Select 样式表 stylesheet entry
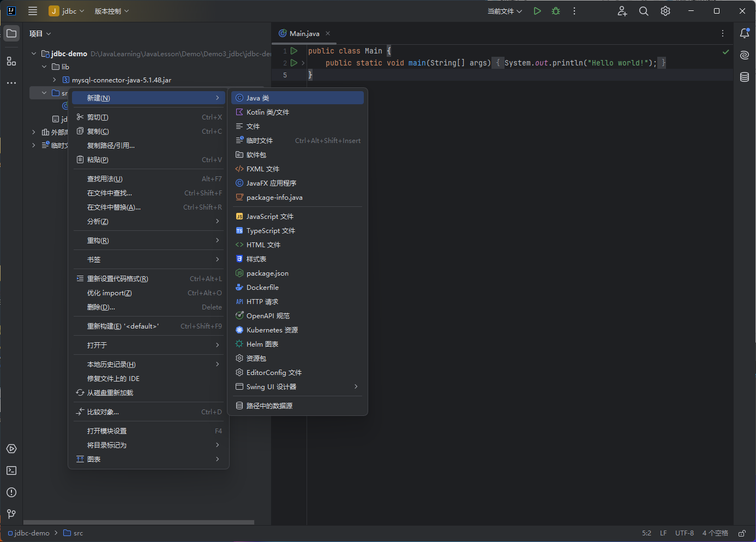Viewport: 756px width, 542px height. (x=297, y=259)
